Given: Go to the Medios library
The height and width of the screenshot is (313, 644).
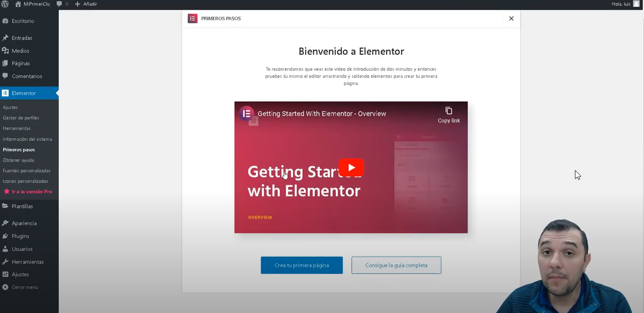Looking at the screenshot, I should click(x=20, y=51).
